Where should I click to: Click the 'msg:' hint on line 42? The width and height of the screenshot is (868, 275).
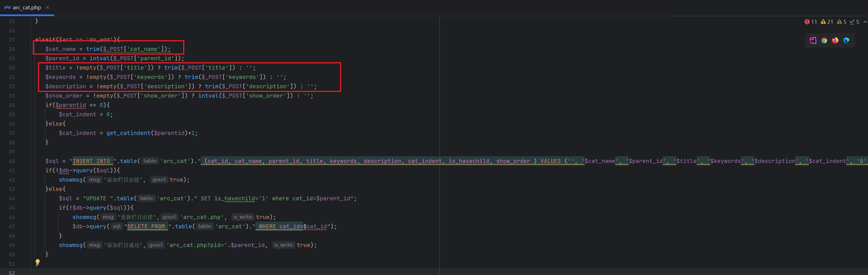(95, 180)
